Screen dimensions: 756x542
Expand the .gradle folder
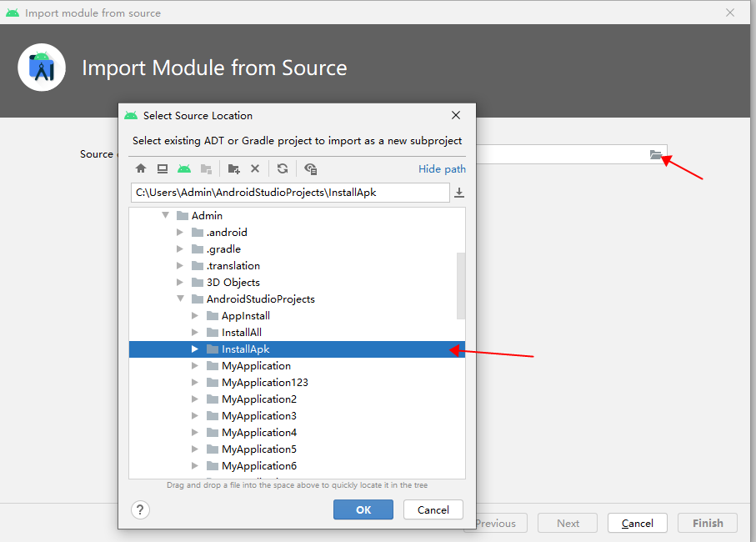pos(180,248)
